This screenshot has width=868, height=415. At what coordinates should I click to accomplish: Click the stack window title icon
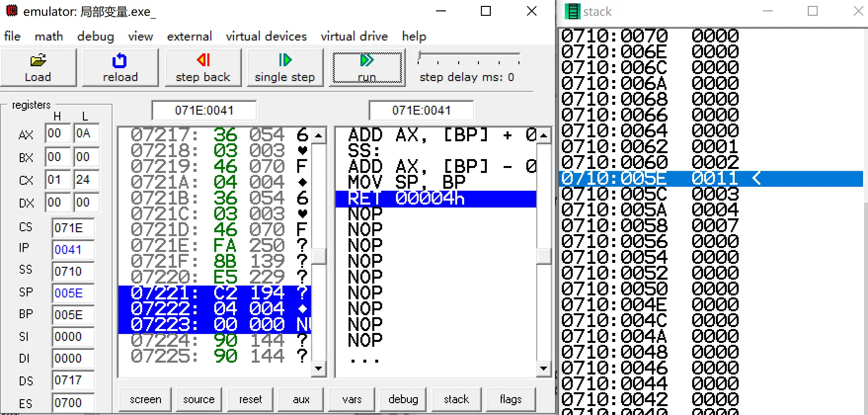[572, 11]
